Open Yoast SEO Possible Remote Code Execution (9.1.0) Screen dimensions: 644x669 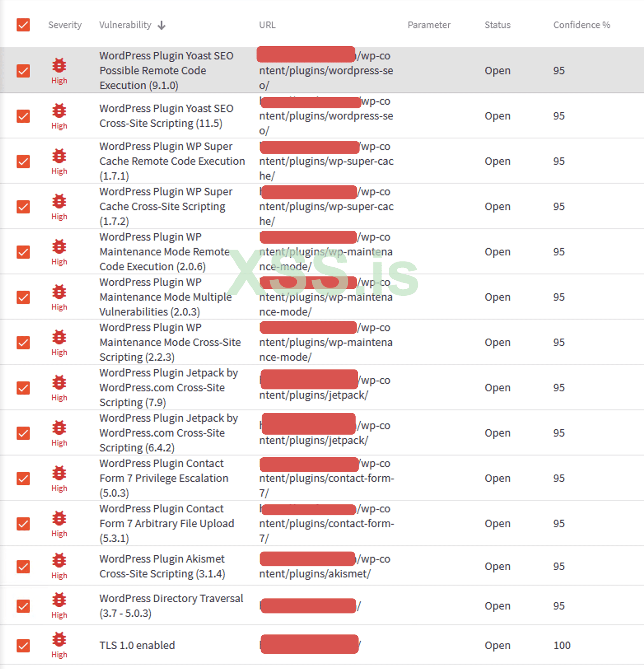(x=166, y=70)
